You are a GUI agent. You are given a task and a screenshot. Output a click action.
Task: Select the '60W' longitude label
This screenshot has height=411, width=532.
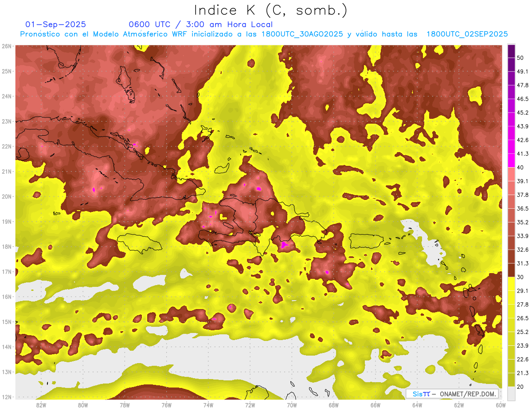501,405
